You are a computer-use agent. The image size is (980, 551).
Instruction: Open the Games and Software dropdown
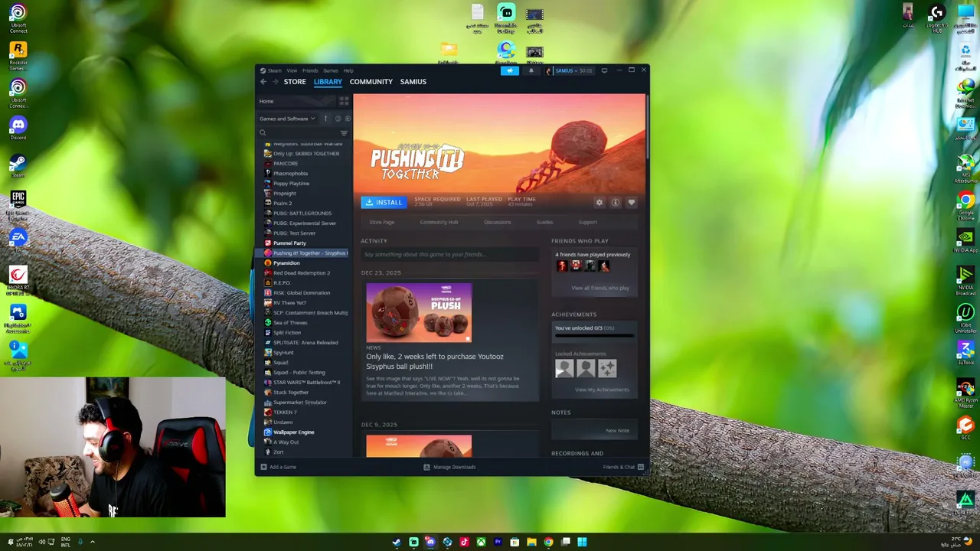pyautogui.click(x=287, y=119)
